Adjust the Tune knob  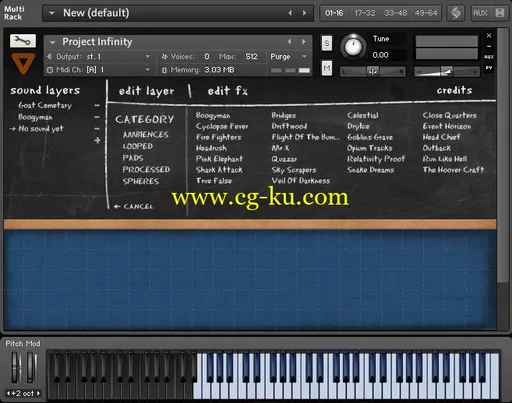click(353, 47)
